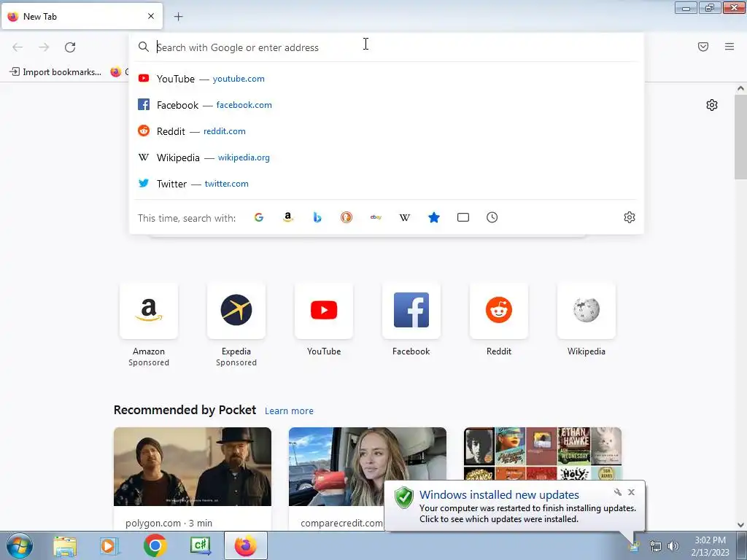The image size is (747, 560).
Task: Choose YouTube suggestion in address dropdown
Action: (387, 79)
